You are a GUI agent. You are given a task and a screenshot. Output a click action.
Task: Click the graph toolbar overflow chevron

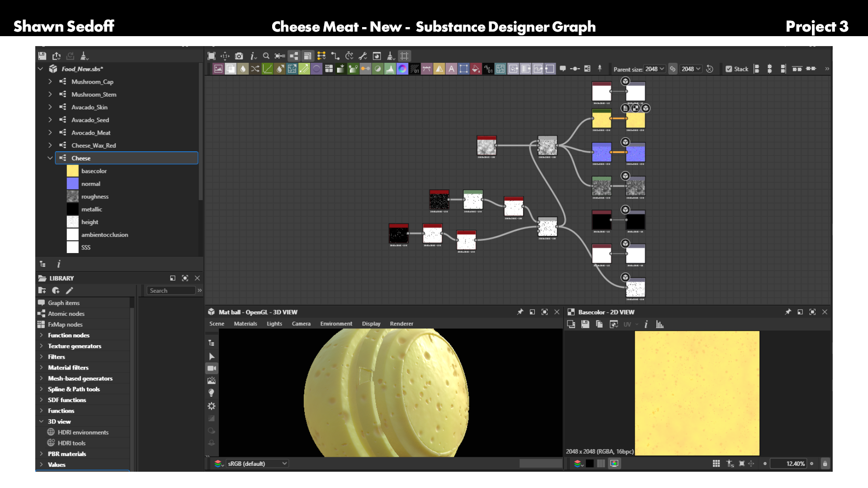(827, 69)
